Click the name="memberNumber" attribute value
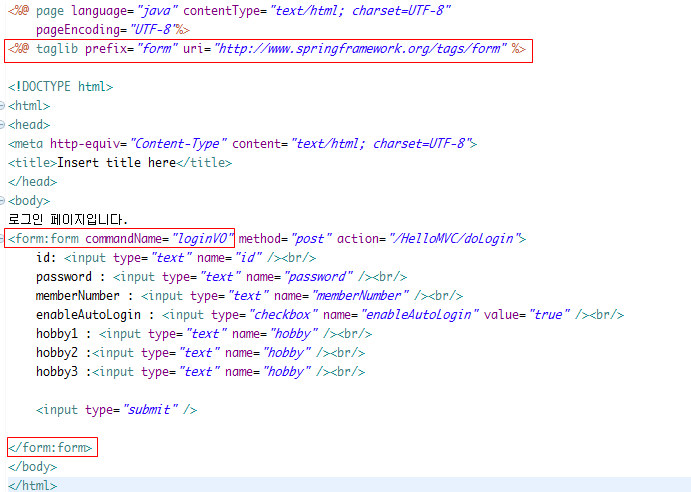Image resolution: width=691 pixels, height=492 pixels. click(x=360, y=296)
